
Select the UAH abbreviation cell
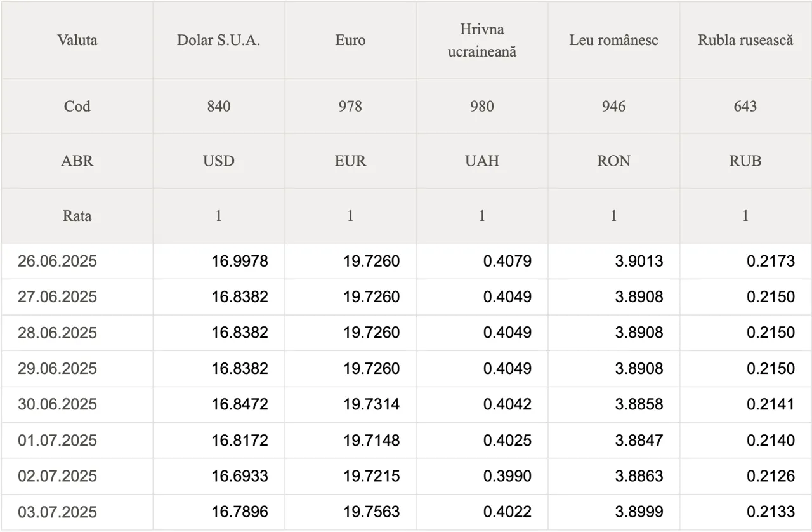pos(482,161)
